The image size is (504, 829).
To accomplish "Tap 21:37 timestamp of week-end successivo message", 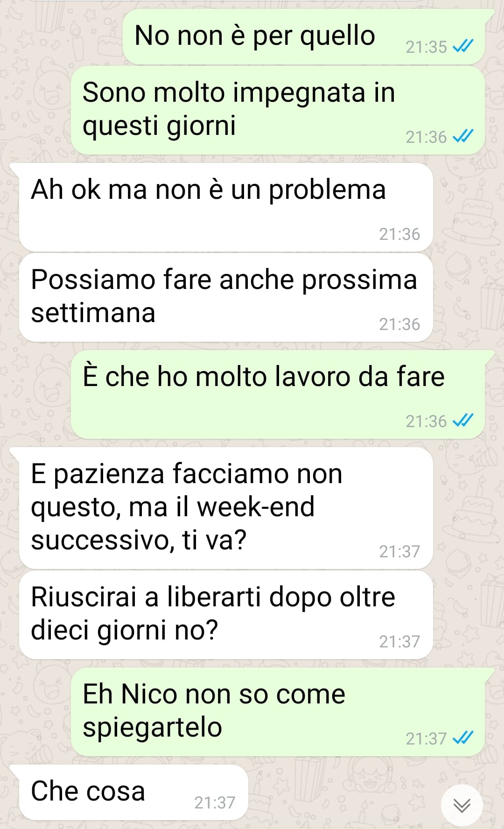I will click(x=399, y=552).
